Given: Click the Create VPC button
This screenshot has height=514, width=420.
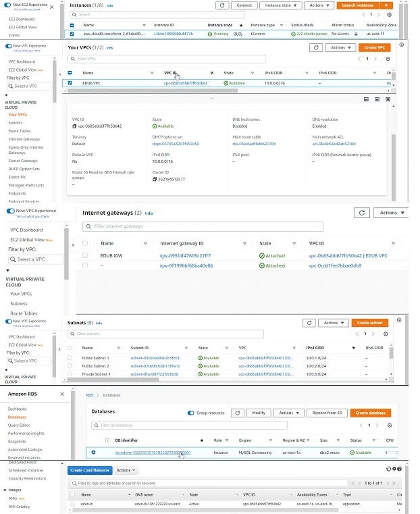Looking at the screenshot, I should click(x=375, y=47).
